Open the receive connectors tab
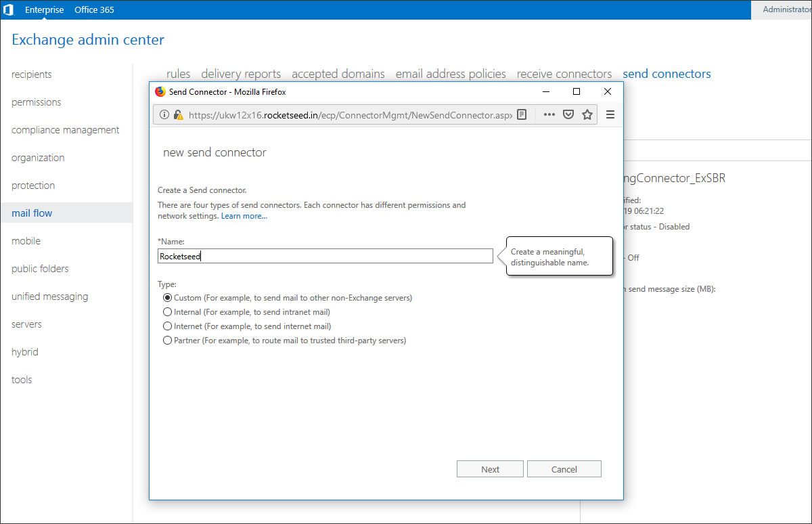 tap(564, 74)
